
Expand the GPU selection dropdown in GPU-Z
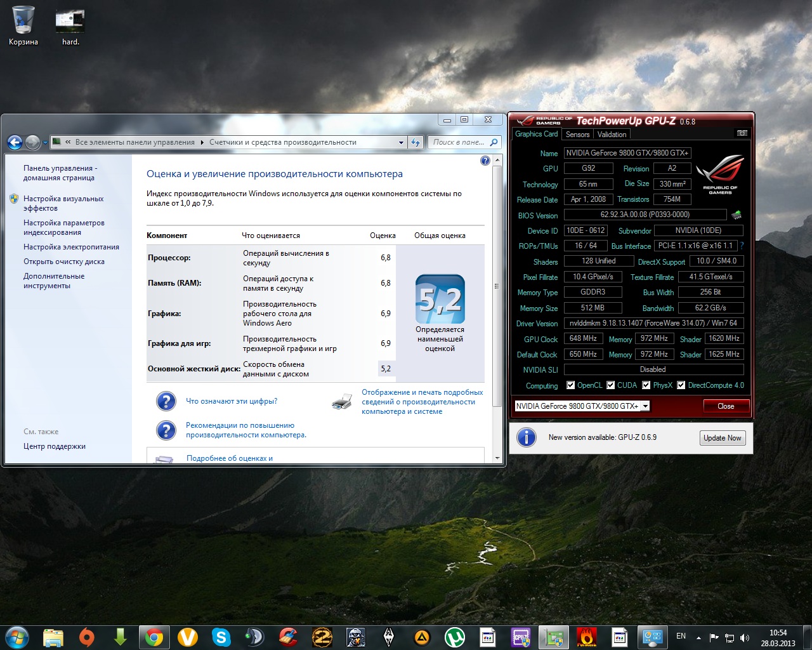[x=645, y=406]
